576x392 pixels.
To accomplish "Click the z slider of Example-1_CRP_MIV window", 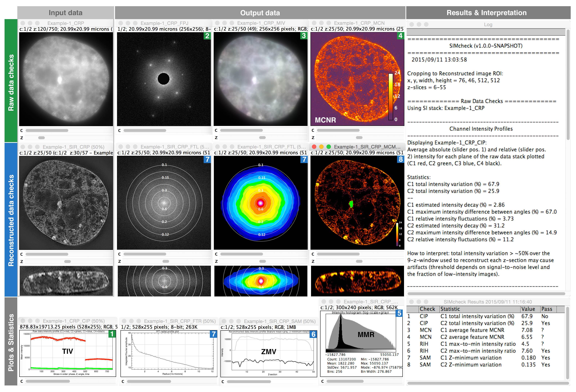I will click(262, 138).
